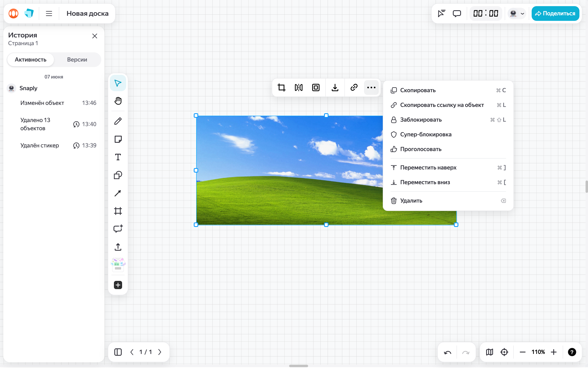This screenshot has width=588, height=368.
Task: Redo the last action
Action: click(466, 352)
